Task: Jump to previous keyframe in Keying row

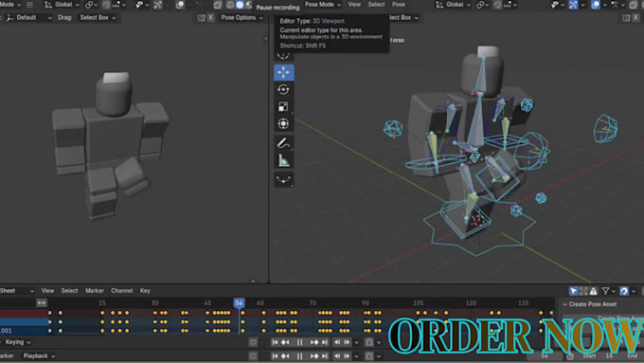Action: pyautogui.click(x=285, y=342)
